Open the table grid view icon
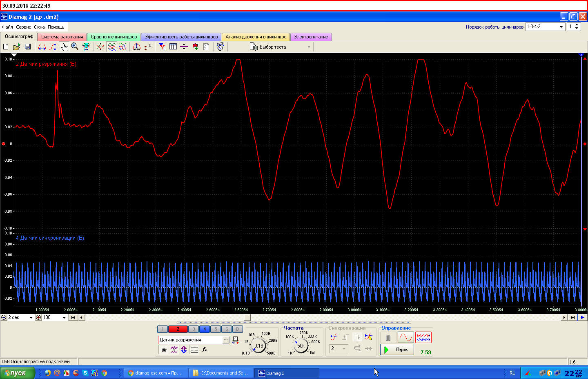 173,47
